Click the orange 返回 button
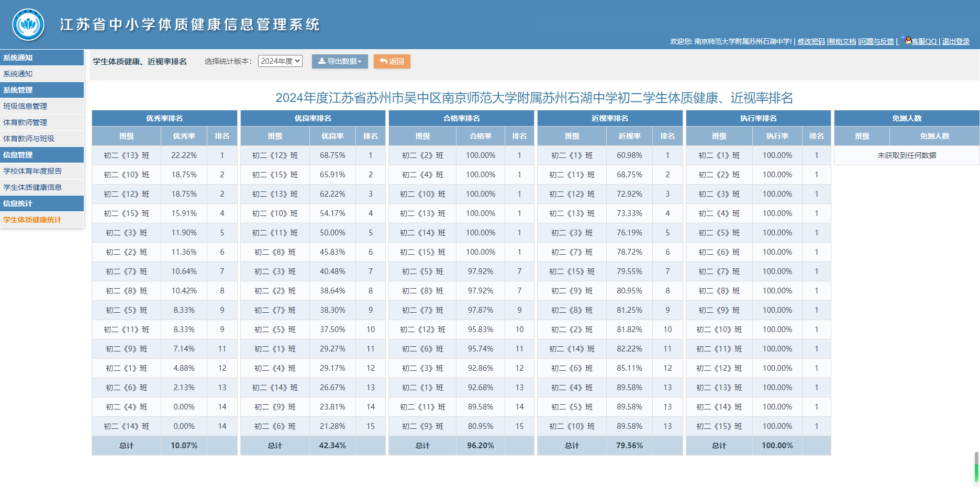 coord(392,61)
